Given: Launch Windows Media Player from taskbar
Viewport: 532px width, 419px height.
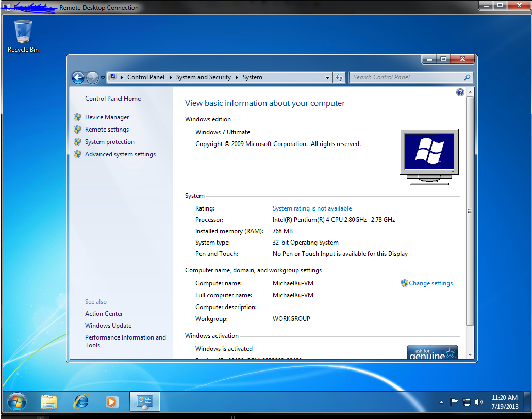Looking at the screenshot, I should point(112,401).
